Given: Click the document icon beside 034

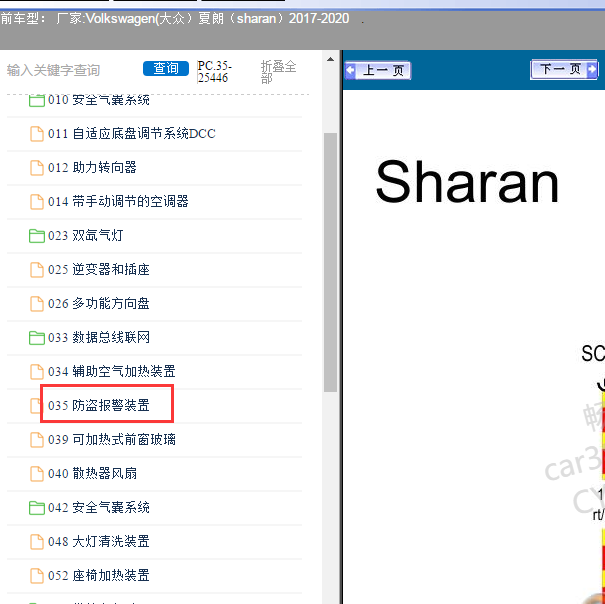Looking at the screenshot, I should [x=37, y=372].
